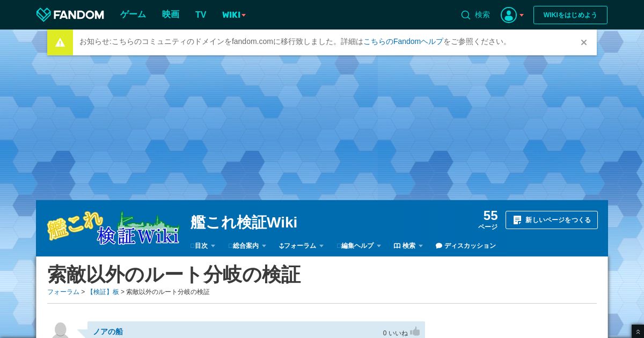Screen dimensions: 644x338
Task: Open the 【検証】板 breadcrumb link
Action: tap(103, 292)
